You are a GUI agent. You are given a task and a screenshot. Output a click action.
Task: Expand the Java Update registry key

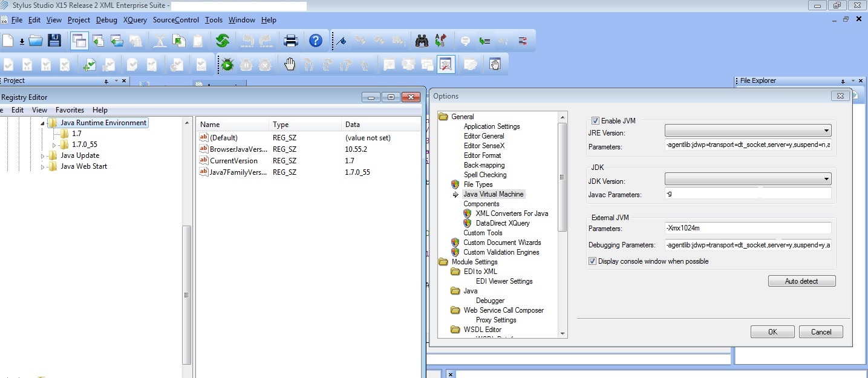coord(43,156)
